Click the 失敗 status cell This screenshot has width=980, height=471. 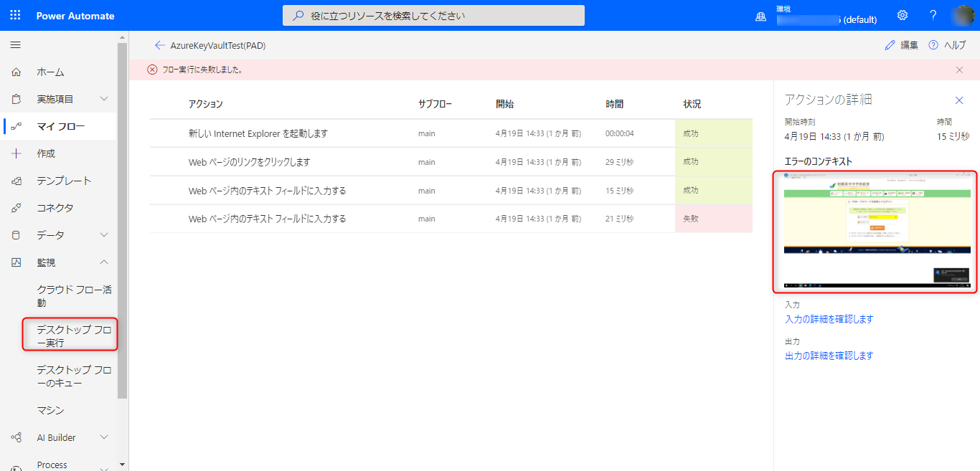714,219
